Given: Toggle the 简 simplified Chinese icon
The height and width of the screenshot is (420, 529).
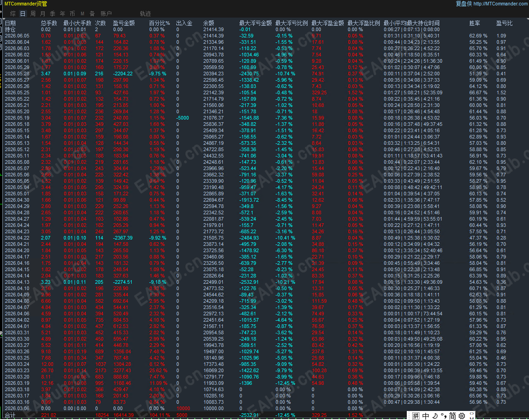Looking at the screenshot, I should pyautogui.click(x=452, y=416).
